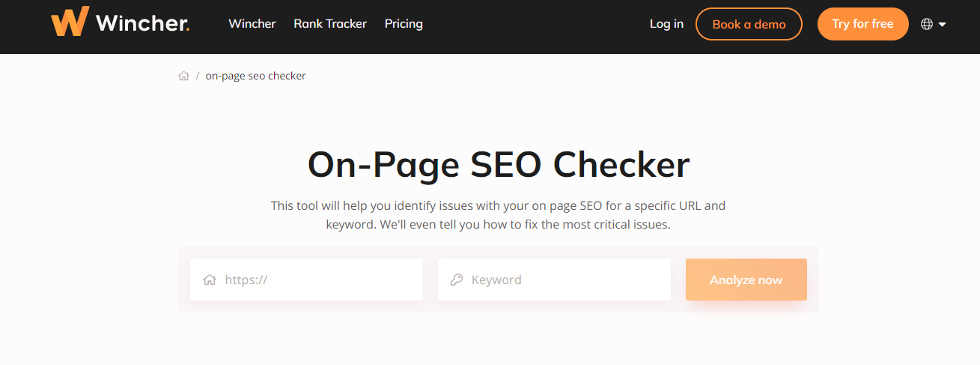Click the home breadcrumb icon
This screenshot has width=980, height=365.
click(183, 76)
